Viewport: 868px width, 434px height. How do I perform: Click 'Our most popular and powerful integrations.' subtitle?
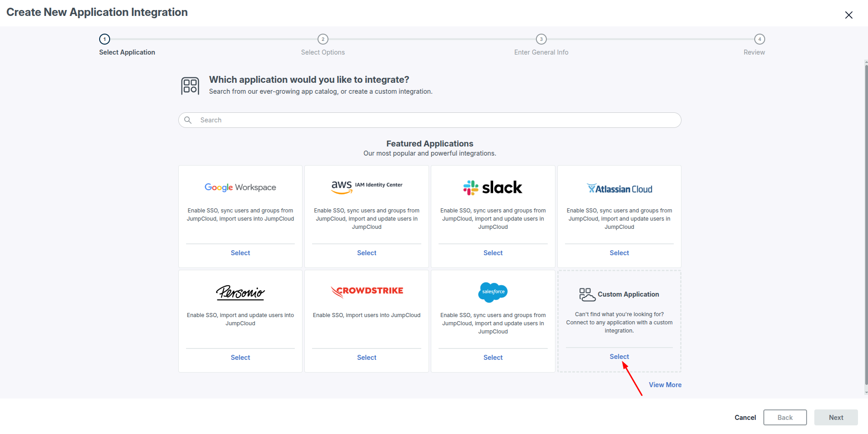429,153
